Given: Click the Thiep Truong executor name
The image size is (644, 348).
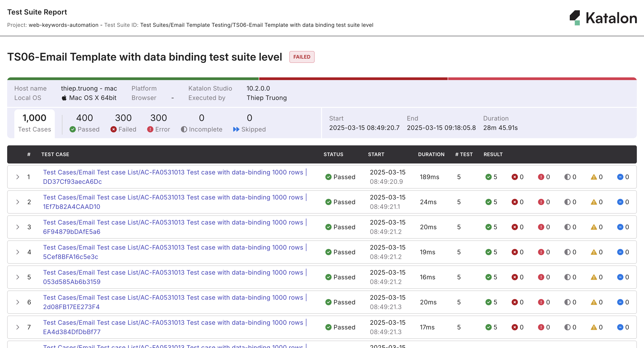Looking at the screenshot, I should 267,98.
